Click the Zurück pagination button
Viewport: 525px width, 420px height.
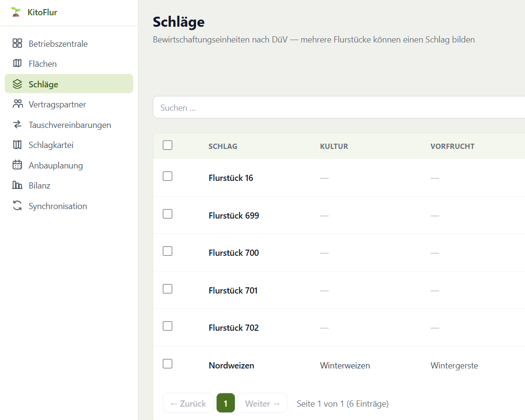coord(188,403)
